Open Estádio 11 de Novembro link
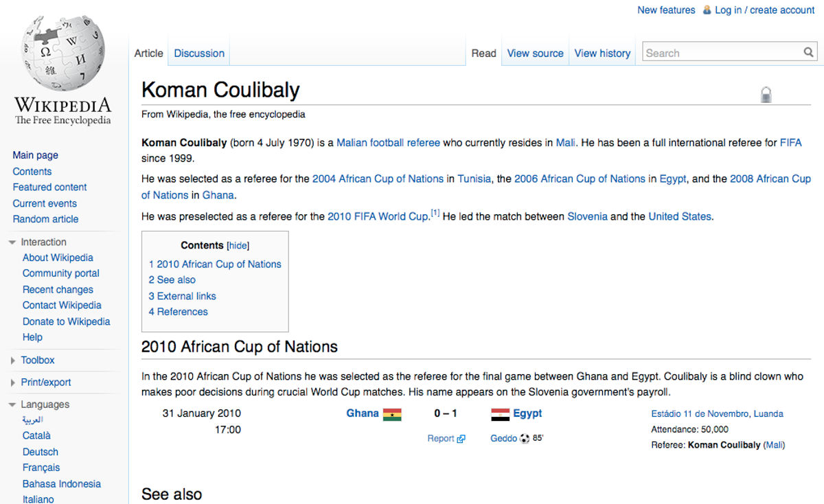This screenshot has height=504, width=824. pos(700,414)
